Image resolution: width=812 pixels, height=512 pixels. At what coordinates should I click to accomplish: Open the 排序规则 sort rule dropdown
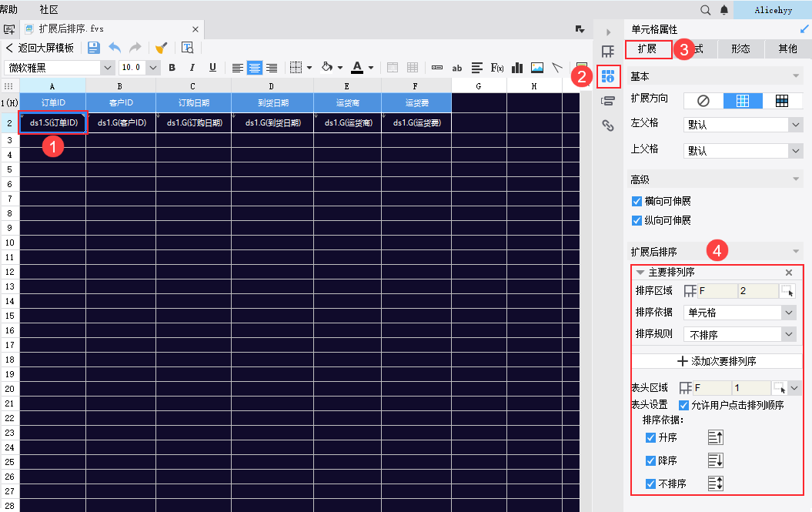tap(788, 334)
